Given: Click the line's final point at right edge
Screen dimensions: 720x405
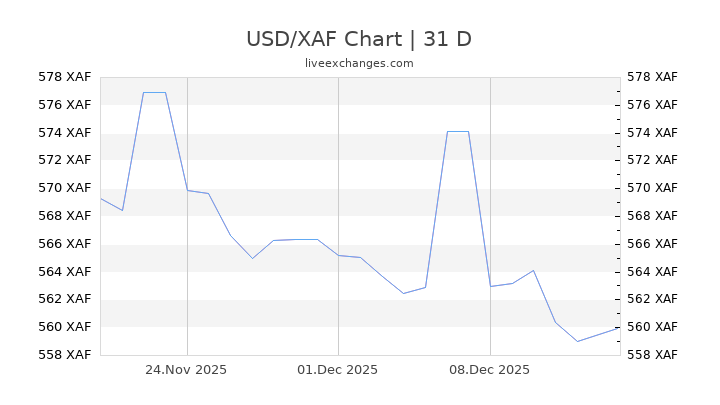Looking at the screenshot, I should click(615, 328).
